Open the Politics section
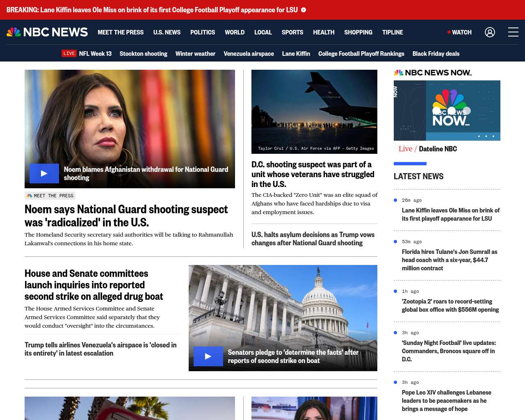This screenshot has width=525, height=420. (x=203, y=32)
